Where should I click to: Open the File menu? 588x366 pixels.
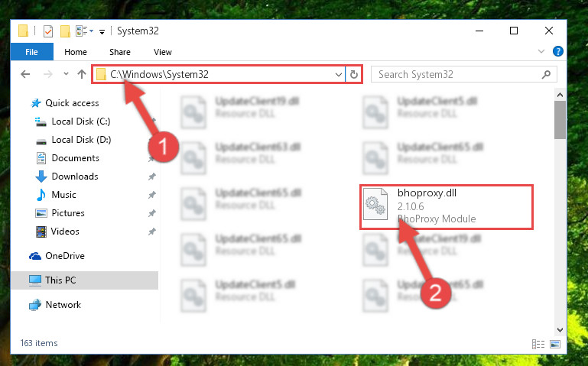(x=31, y=52)
